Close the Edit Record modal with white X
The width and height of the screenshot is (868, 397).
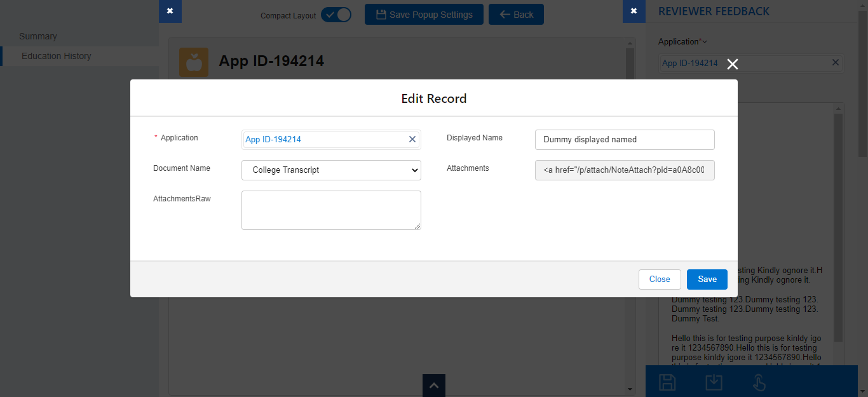coord(733,64)
